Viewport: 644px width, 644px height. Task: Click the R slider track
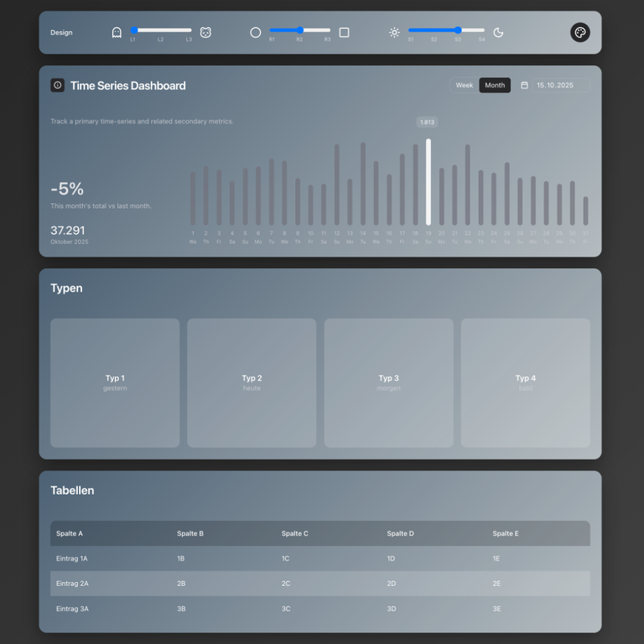point(315,30)
